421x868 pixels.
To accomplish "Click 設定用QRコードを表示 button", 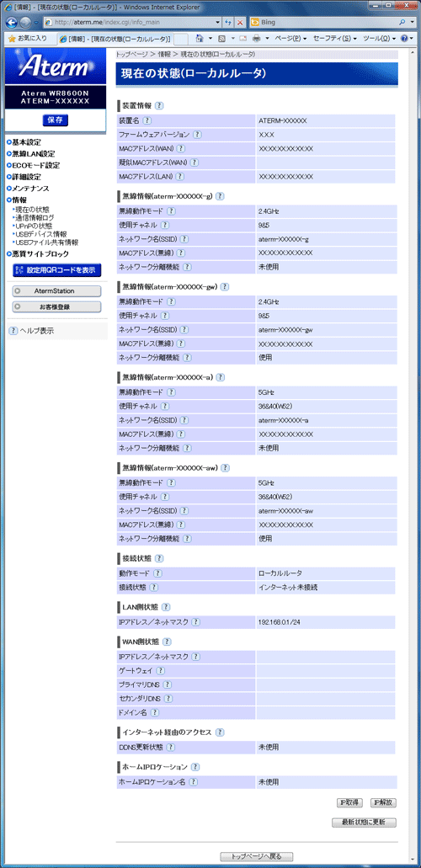I will [x=56, y=270].
